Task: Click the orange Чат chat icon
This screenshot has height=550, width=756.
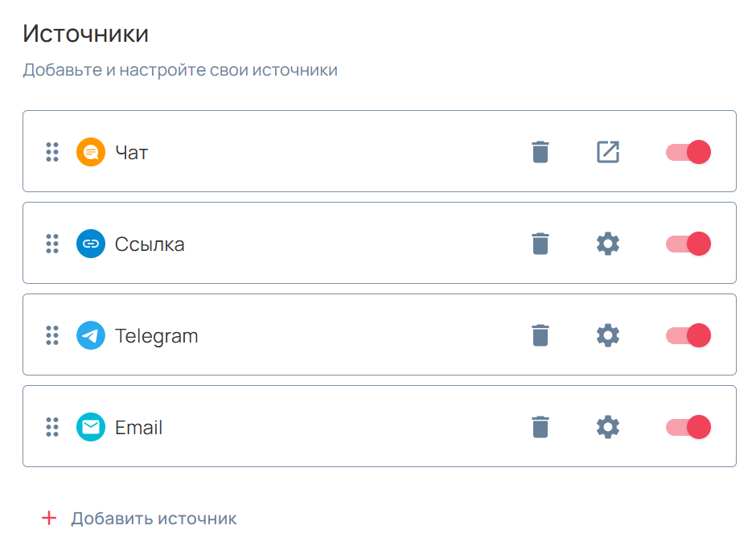Action: point(91,151)
